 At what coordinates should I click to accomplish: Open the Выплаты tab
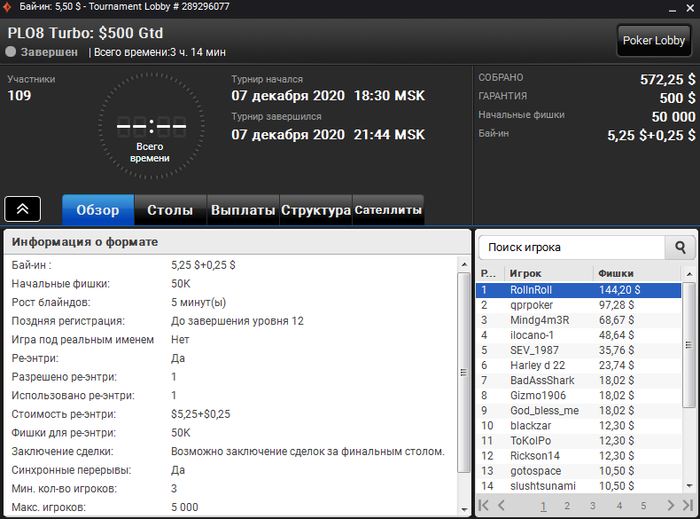coord(243,210)
